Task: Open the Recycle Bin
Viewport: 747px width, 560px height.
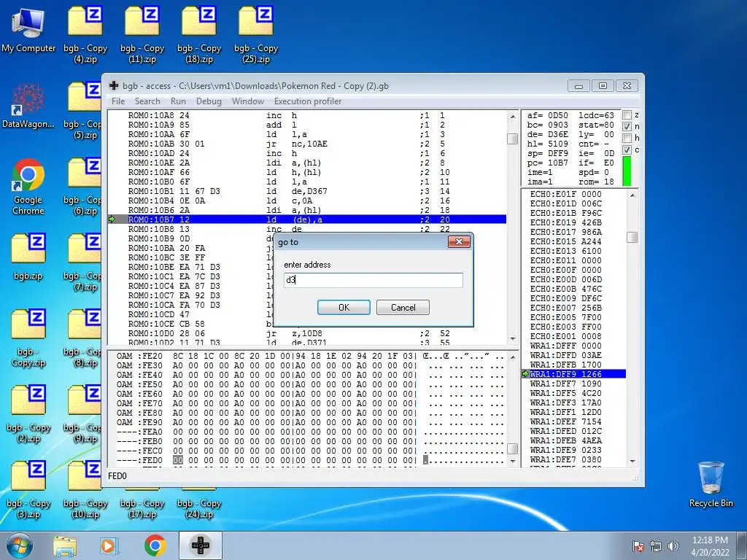Action: 711,484
